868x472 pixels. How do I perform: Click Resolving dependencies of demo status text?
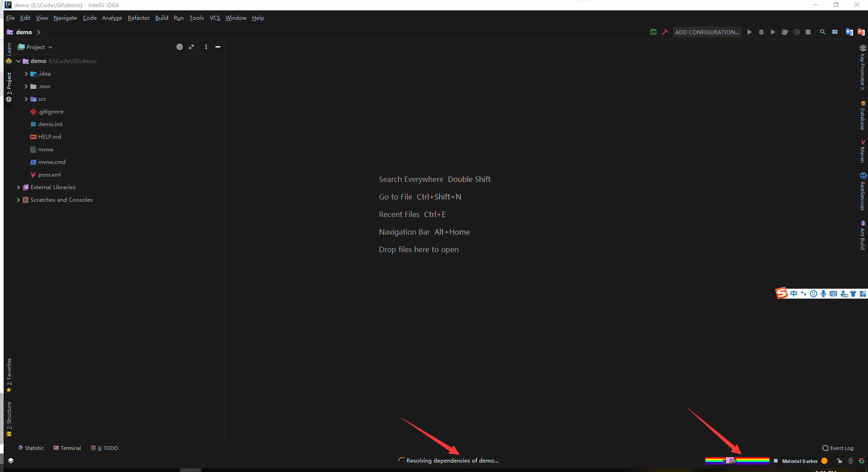452,460
